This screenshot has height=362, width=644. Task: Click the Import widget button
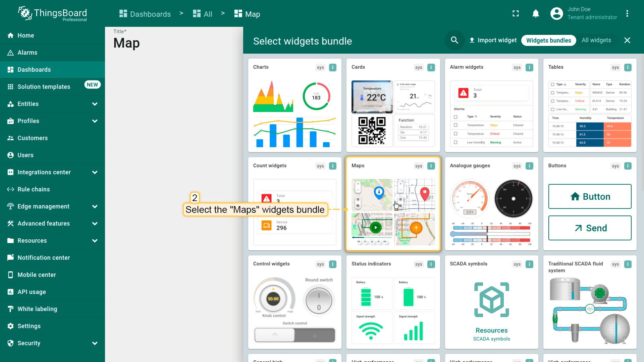point(493,40)
